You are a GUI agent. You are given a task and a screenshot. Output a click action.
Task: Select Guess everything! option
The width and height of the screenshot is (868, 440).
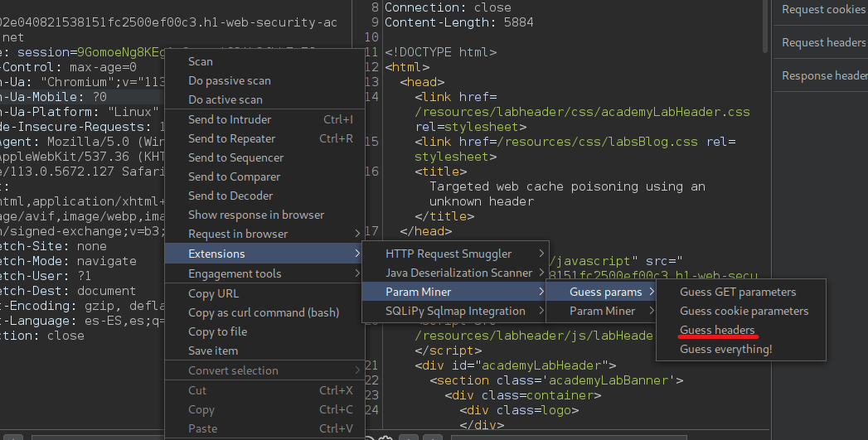pyautogui.click(x=725, y=349)
